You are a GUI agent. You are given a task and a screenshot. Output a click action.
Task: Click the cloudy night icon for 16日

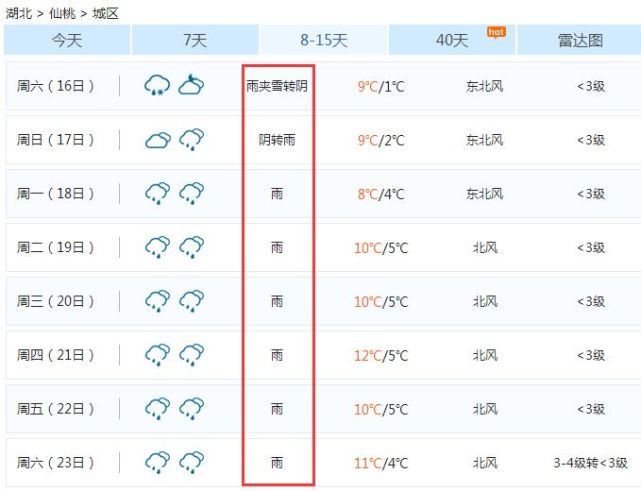click(x=191, y=84)
